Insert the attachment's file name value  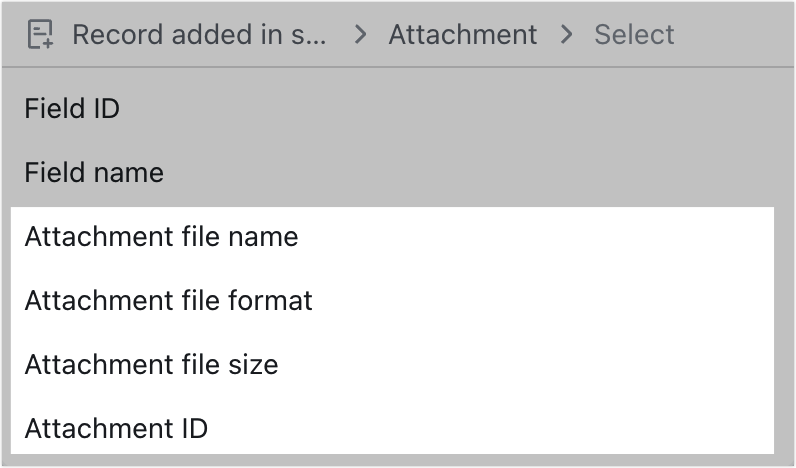392,237
